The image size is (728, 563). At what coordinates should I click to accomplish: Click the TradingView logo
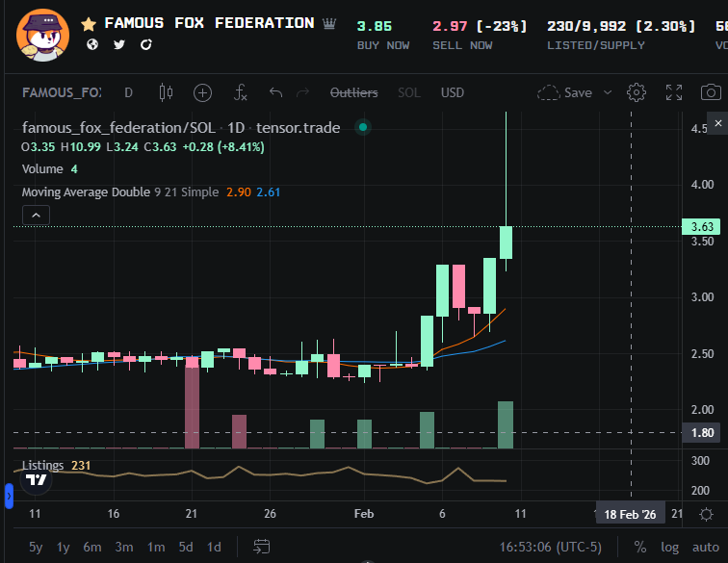click(x=36, y=480)
